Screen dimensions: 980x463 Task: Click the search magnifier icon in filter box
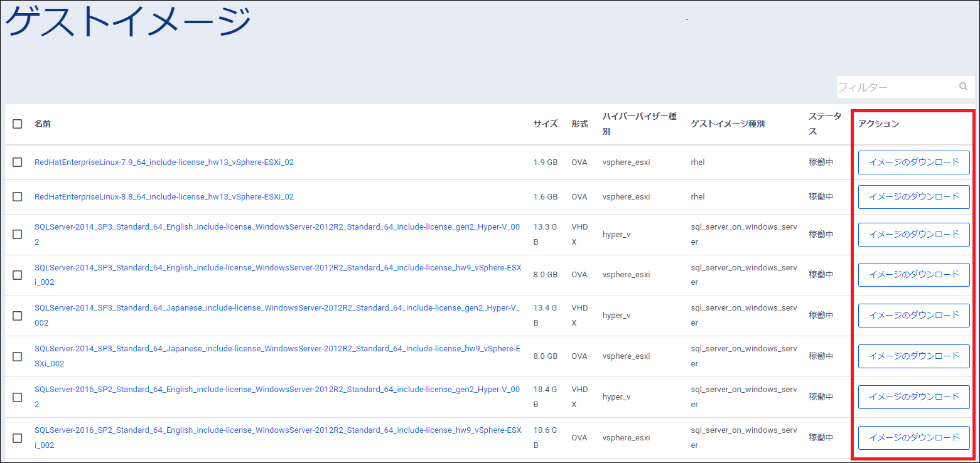coord(963,87)
